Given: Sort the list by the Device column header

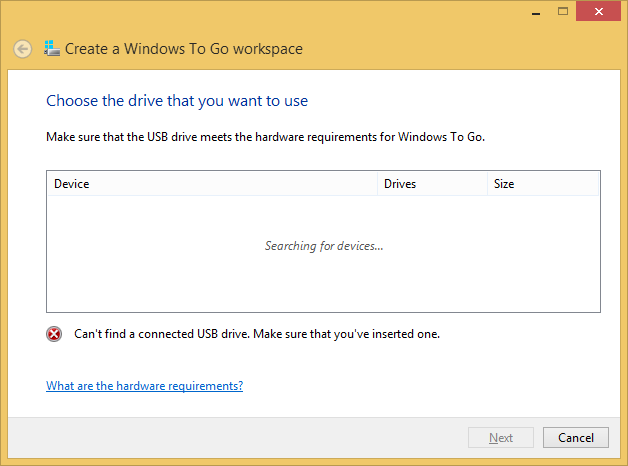Looking at the screenshot, I should click(212, 184).
